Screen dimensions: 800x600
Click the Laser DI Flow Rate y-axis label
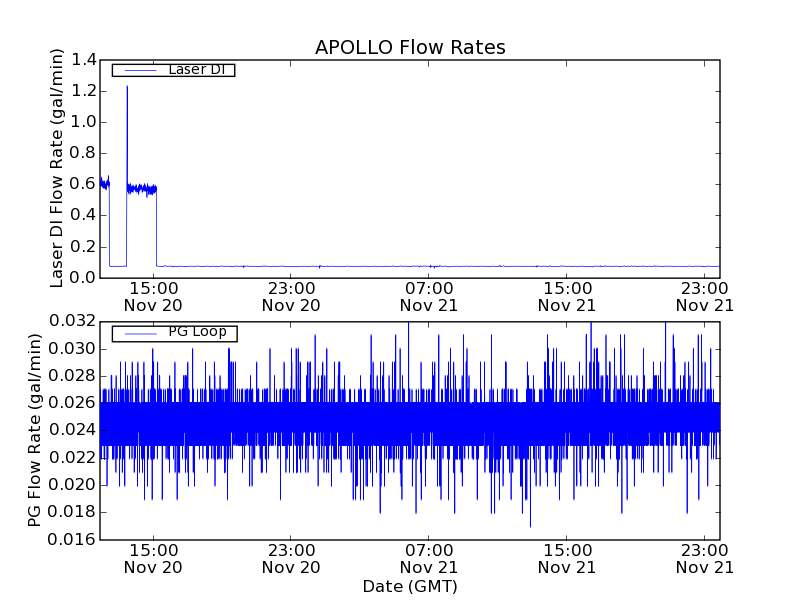tap(57, 168)
